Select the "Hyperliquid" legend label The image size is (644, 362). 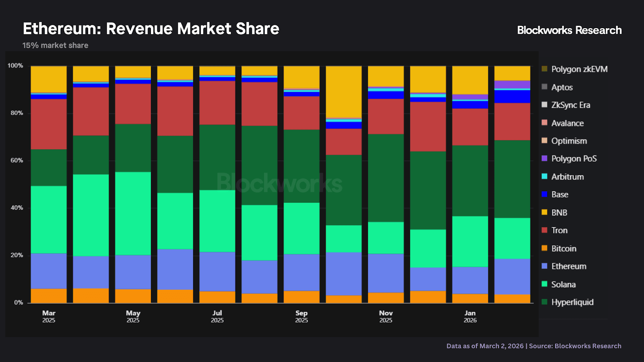572,302
